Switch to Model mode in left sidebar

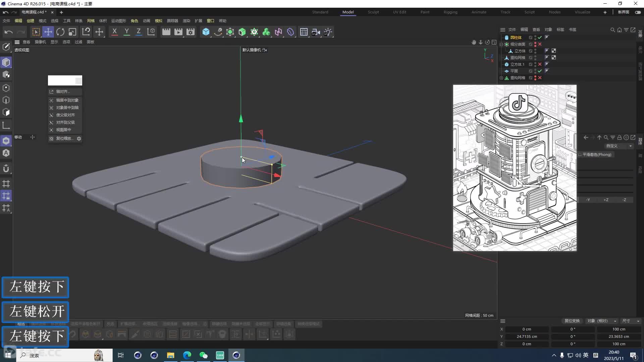pos(6,62)
